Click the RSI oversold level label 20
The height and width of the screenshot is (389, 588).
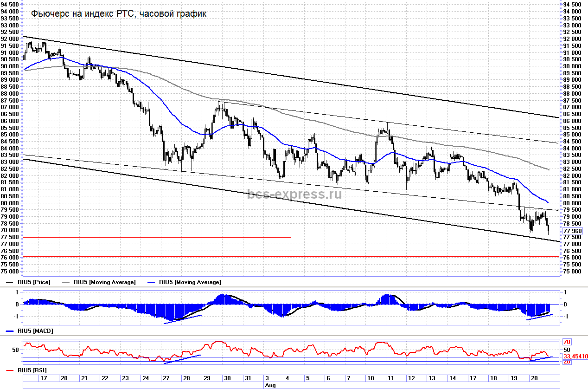click(x=567, y=362)
